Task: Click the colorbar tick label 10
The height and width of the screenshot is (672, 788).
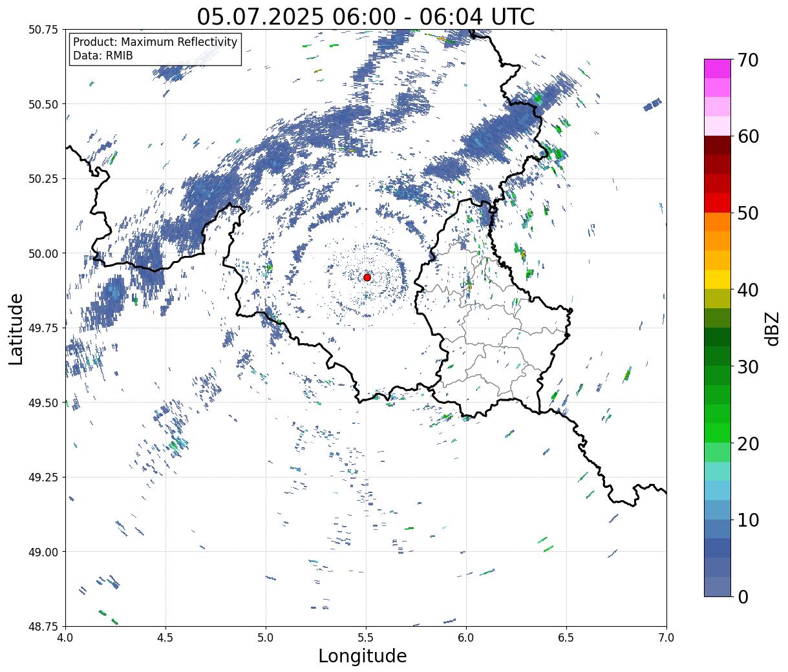Action: [748, 520]
